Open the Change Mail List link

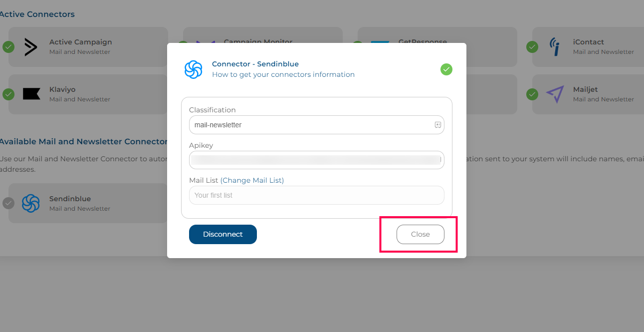pyautogui.click(x=252, y=180)
